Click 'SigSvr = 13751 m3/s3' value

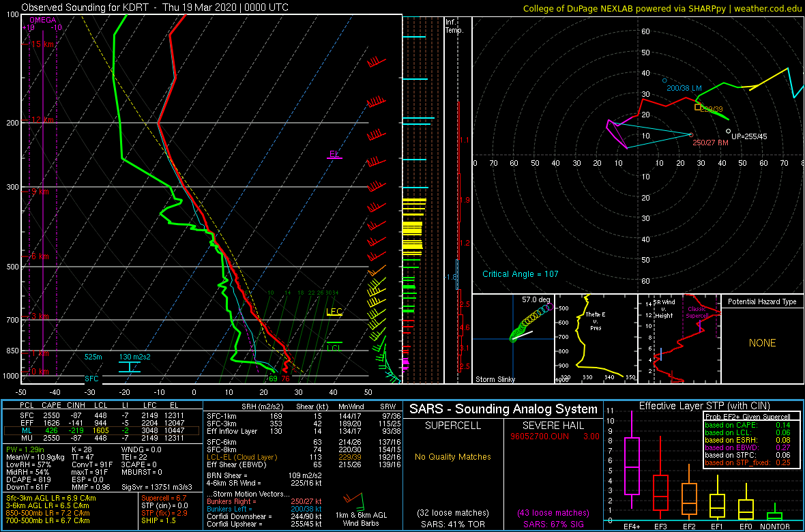coord(157,486)
